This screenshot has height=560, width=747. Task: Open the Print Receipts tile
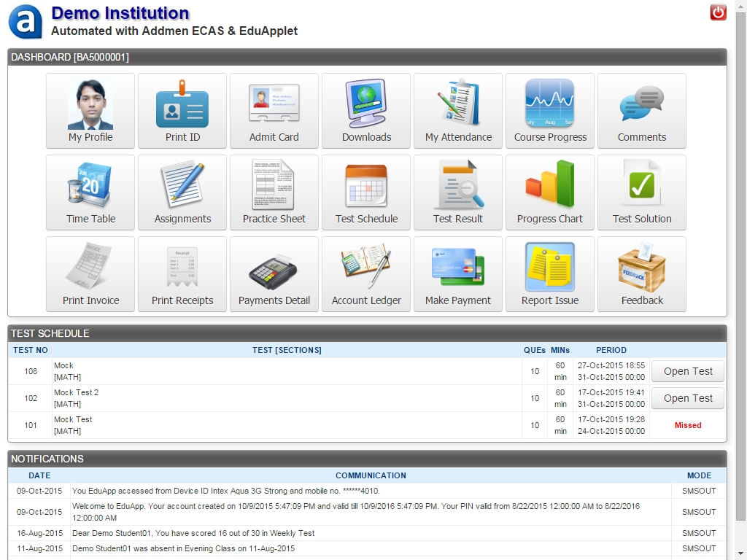pyautogui.click(x=182, y=274)
